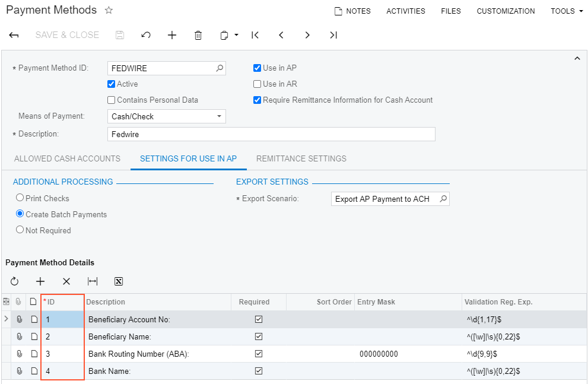This screenshot has width=588, height=384.
Task: Open the Allowed Cash Accounts tab
Action: point(66,158)
